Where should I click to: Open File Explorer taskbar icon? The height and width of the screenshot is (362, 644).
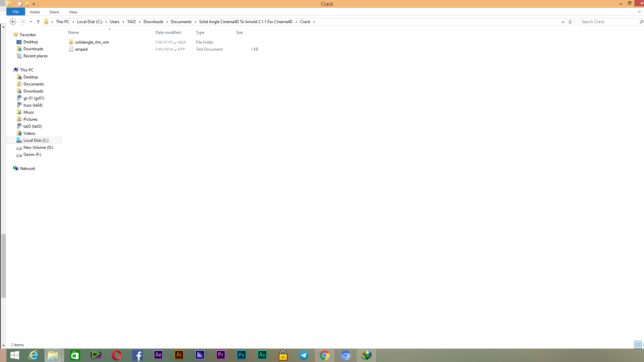coord(53,355)
